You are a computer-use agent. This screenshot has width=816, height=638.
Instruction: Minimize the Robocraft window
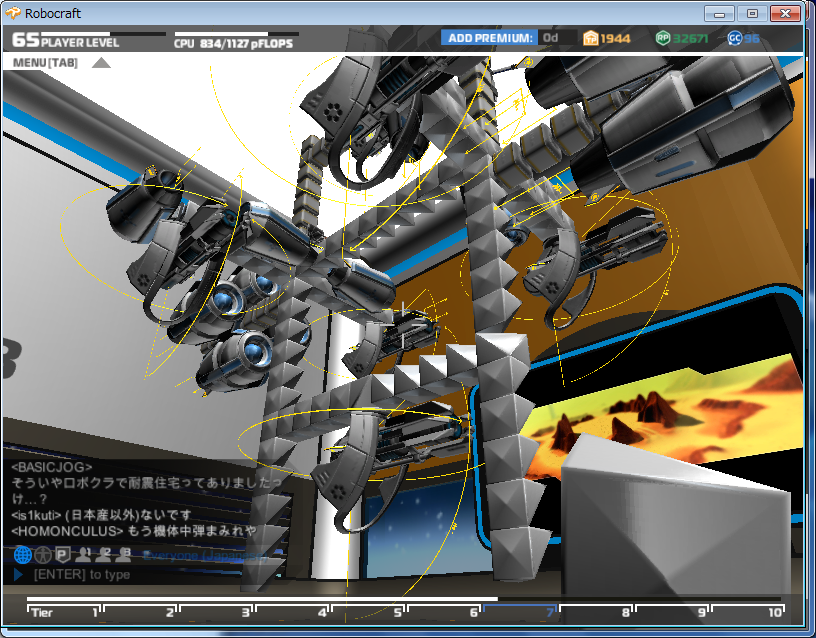720,14
